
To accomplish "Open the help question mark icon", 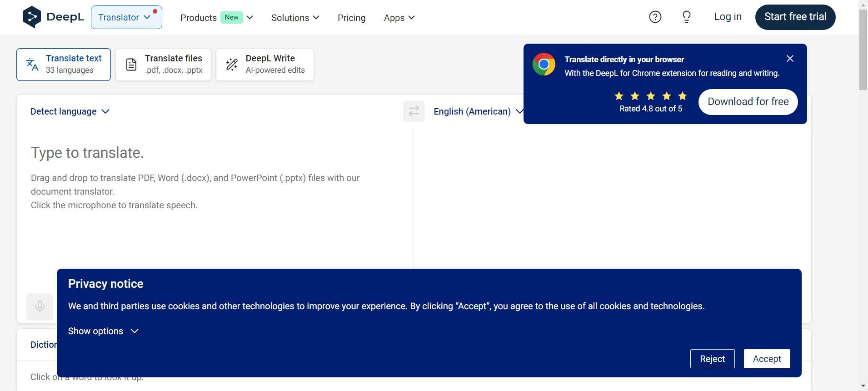I will [655, 17].
